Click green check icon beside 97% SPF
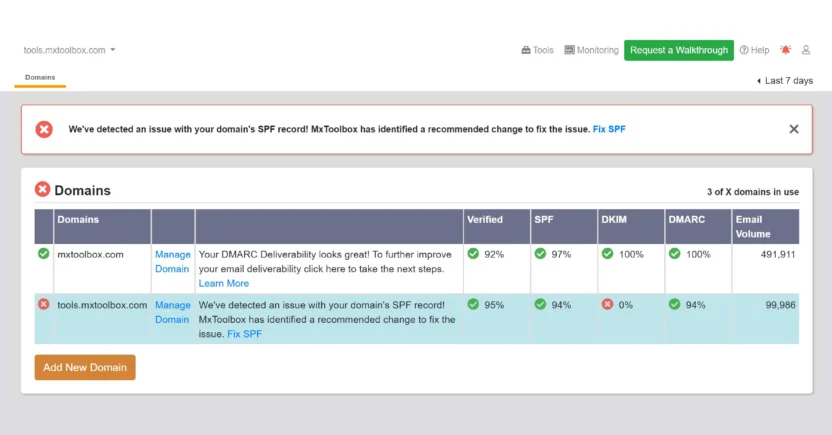The height and width of the screenshot is (435, 832). (x=540, y=254)
